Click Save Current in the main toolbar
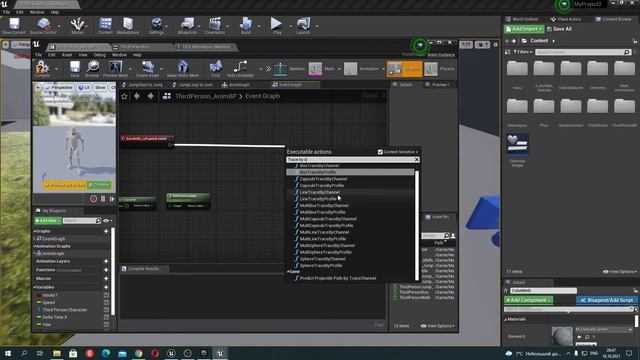This screenshot has width=640, height=360. (x=14, y=26)
